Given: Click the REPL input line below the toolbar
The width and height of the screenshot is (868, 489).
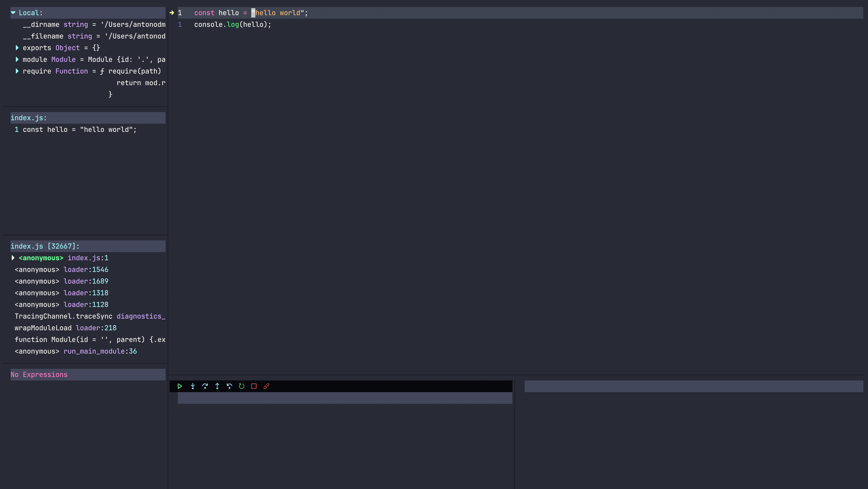Looking at the screenshot, I should [x=345, y=398].
